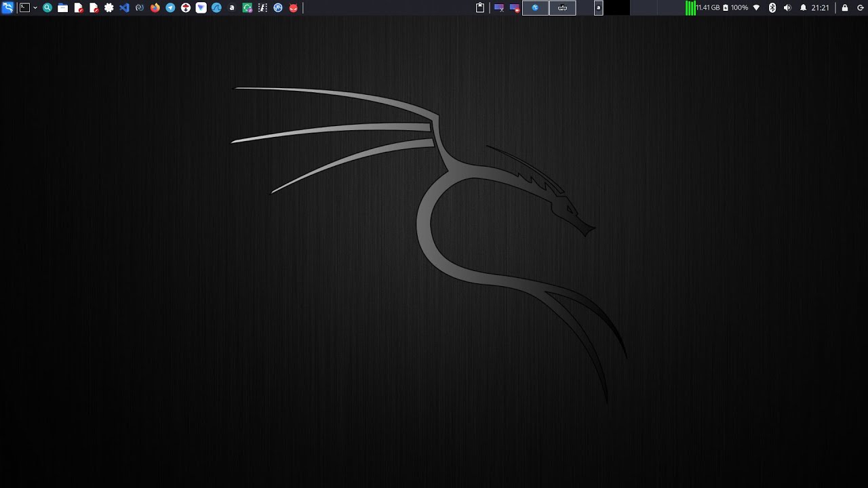868x488 pixels.
Task: Click the log out icon at panel end
Action: coord(861,7)
